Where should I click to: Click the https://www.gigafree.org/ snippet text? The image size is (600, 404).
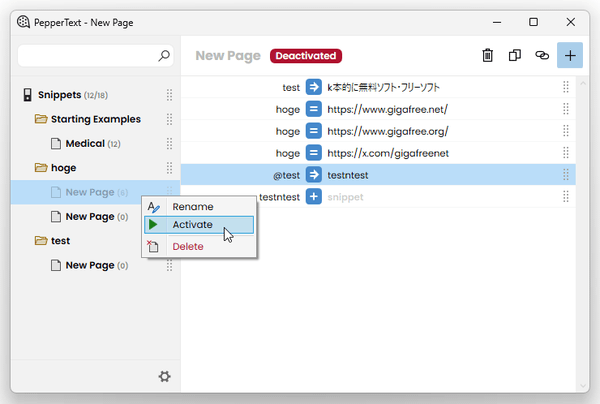tap(388, 131)
